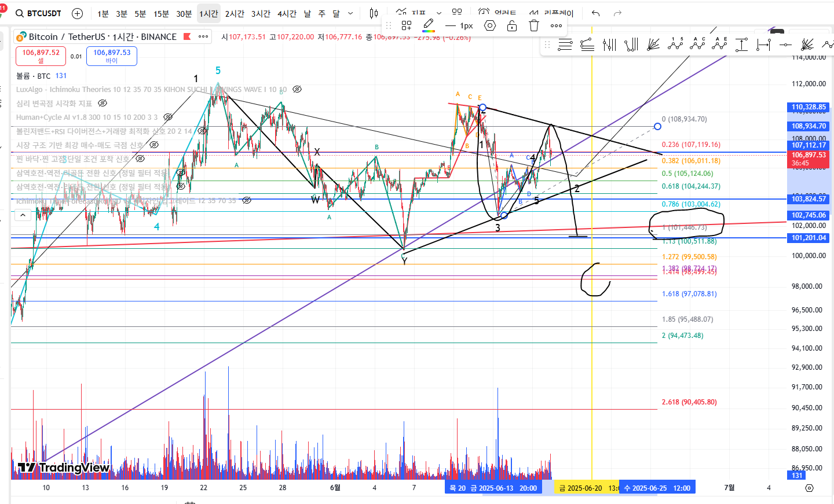Select the parallel channel tool

(x=587, y=45)
